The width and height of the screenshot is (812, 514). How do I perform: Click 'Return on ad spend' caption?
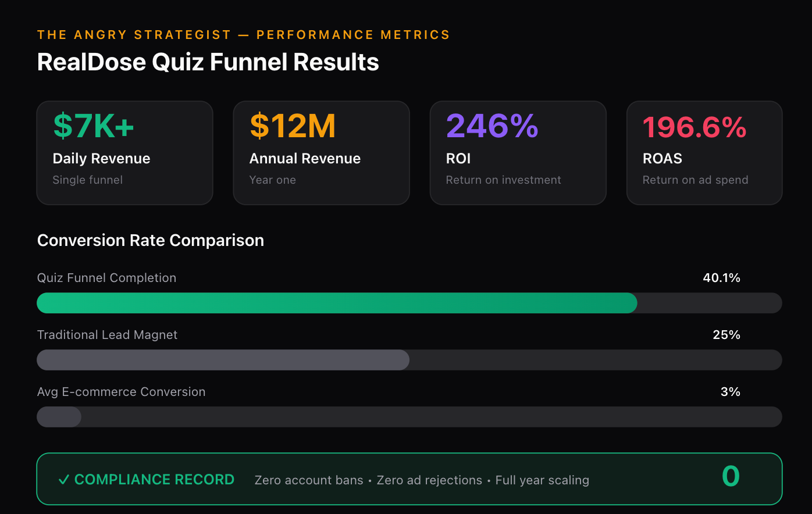[x=696, y=180]
